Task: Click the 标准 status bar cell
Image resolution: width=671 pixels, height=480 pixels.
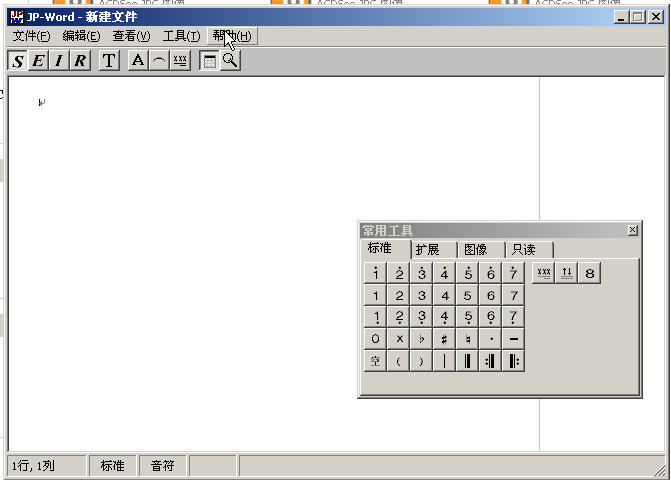Action: coord(113,465)
